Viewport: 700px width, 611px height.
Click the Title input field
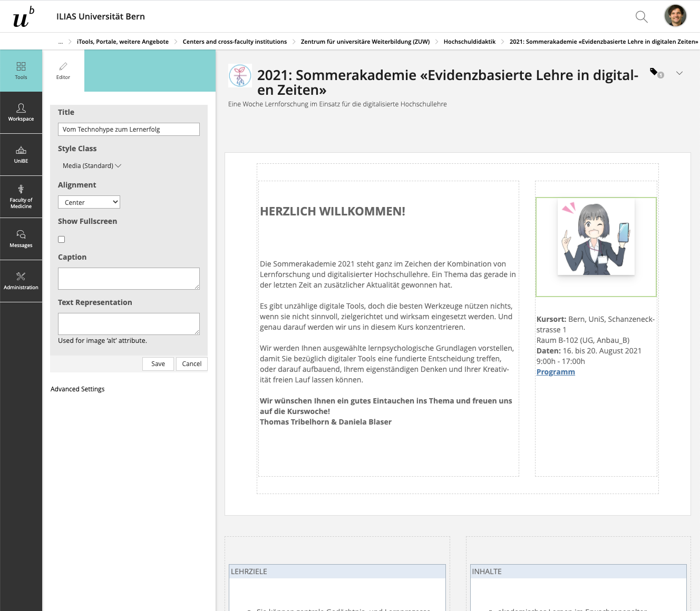[x=129, y=130]
